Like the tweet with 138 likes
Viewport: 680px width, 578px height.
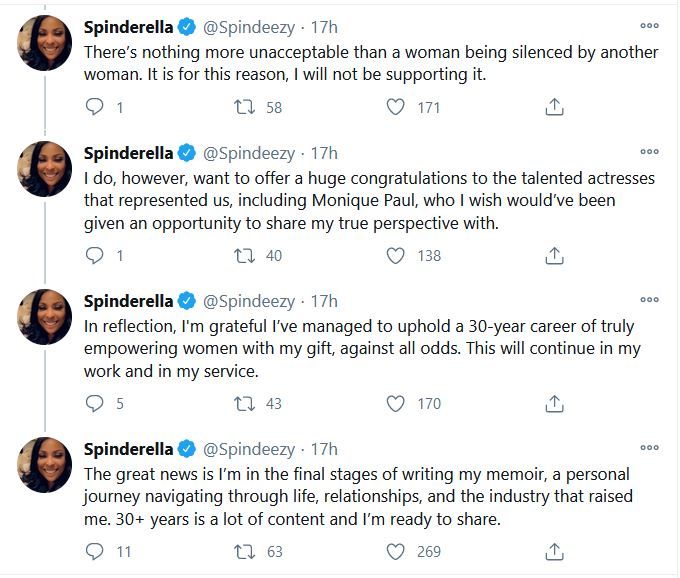coord(395,255)
